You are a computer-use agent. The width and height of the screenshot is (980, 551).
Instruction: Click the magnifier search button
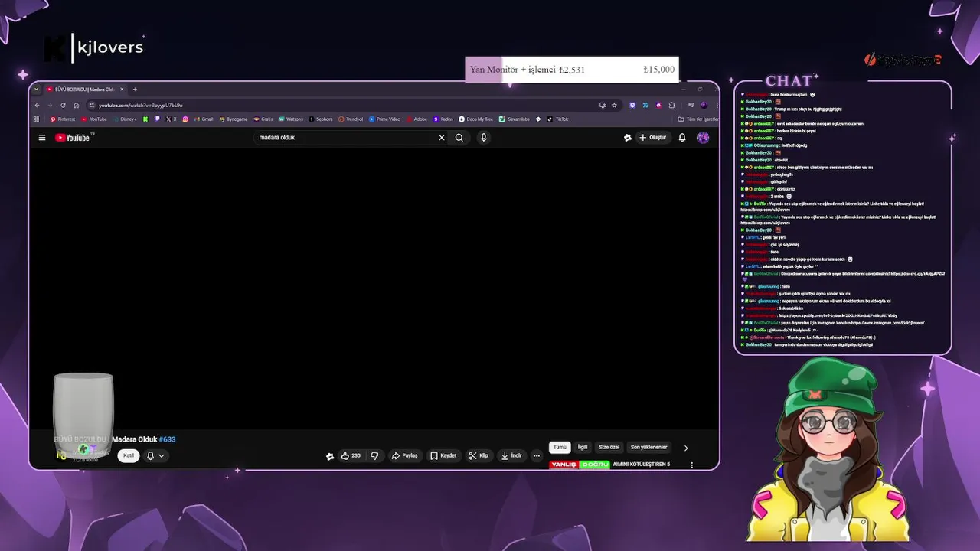click(459, 138)
